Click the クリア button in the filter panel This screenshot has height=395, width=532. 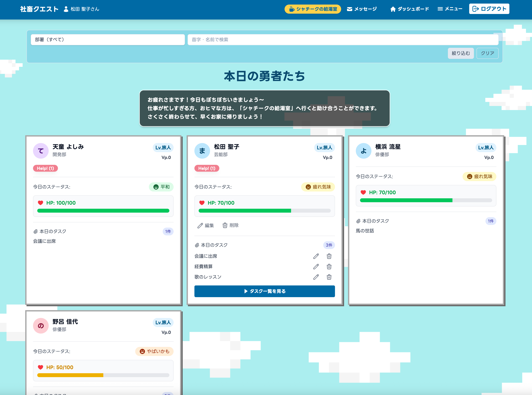pyautogui.click(x=487, y=53)
